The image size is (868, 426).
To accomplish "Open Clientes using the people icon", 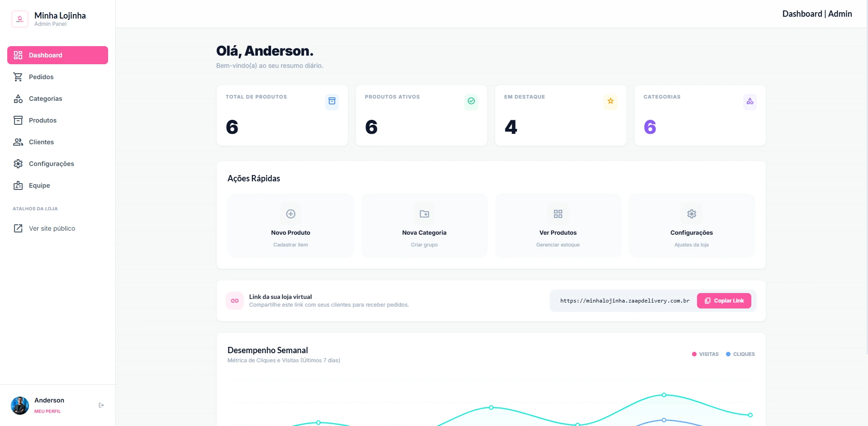I will point(18,142).
